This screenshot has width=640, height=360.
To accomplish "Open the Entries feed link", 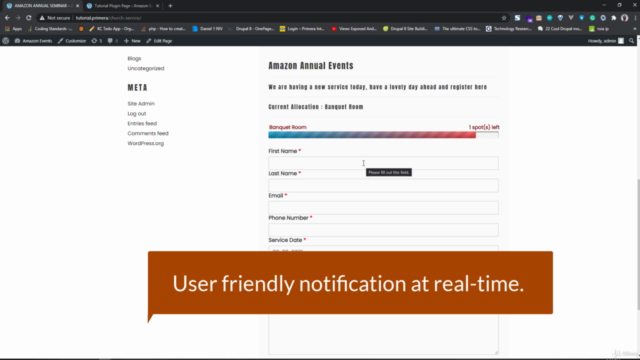I will point(142,123).
